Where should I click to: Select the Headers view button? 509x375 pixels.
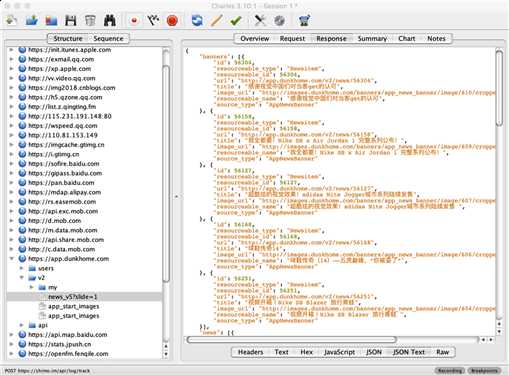pyautogui.click(x=250, y=352)
